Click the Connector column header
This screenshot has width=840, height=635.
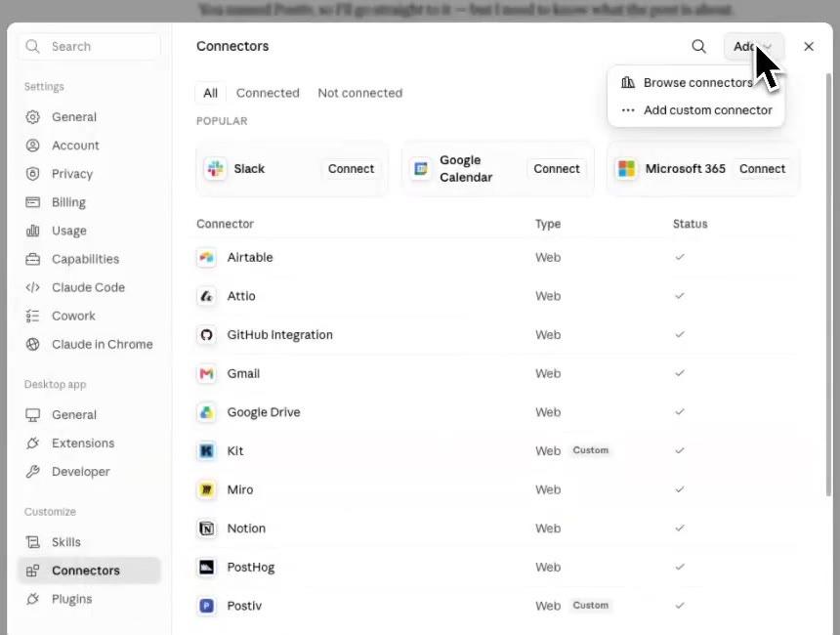225,224
